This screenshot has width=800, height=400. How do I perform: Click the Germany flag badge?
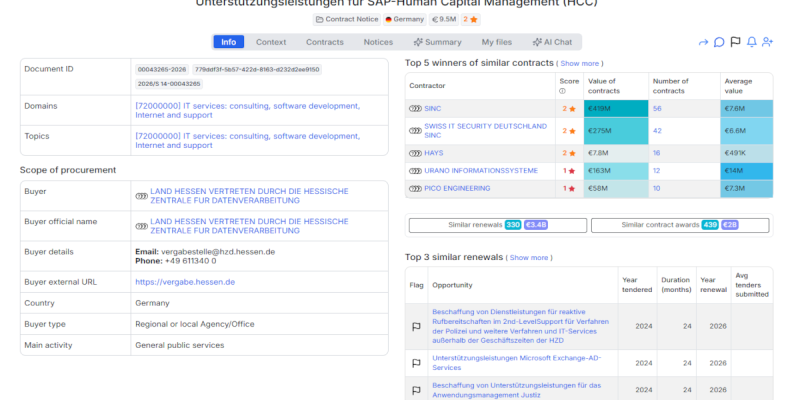(405, 19)
